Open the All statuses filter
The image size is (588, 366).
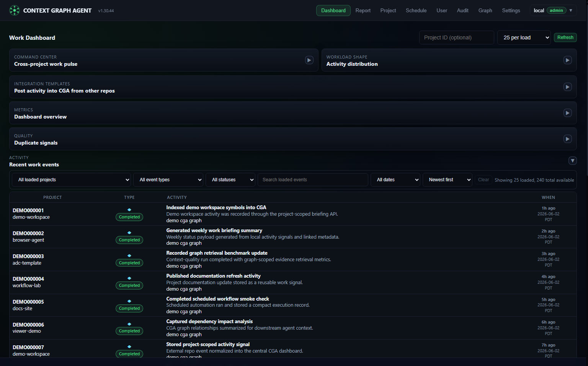click(x=230, y=180)
